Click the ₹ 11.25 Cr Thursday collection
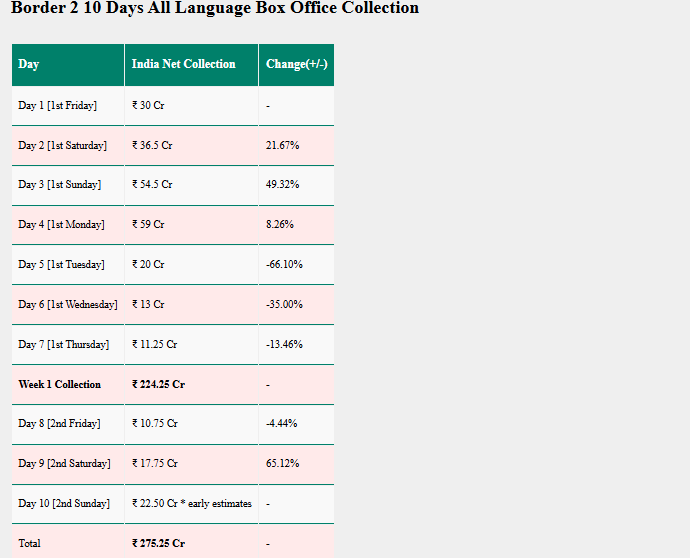 [x=154, y=344]
